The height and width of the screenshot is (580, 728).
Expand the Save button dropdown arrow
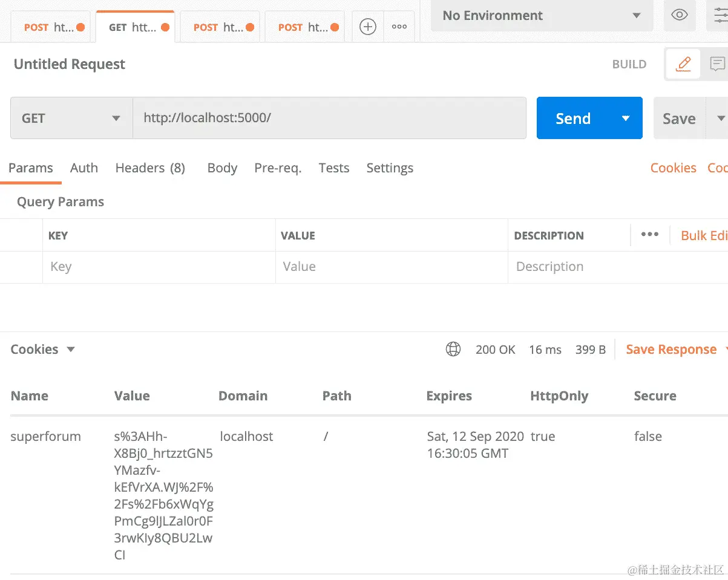[720, 118]
